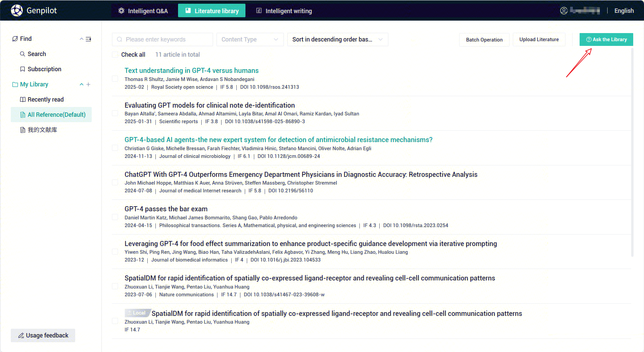This screenshot has height=352, width=644.
Task: Click 'Scientific reports' journal name
Action: pos(178,121)
